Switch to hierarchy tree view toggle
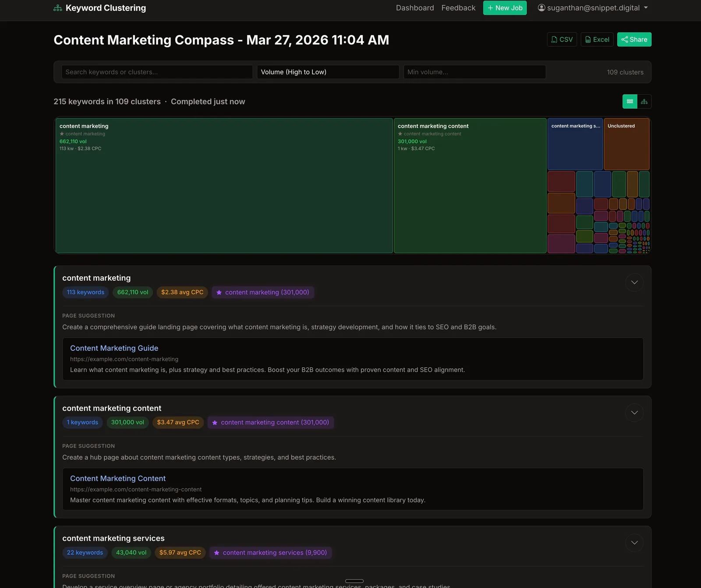 pyautogui.click(x=644, y=102)
